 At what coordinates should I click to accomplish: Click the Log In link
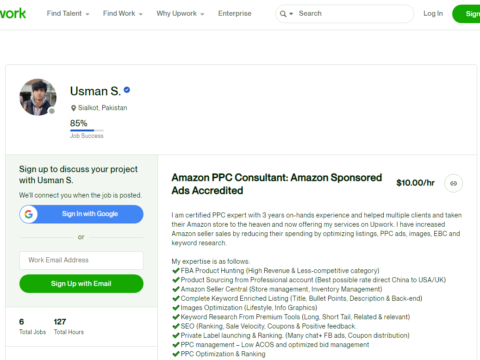tap(433, 14)
